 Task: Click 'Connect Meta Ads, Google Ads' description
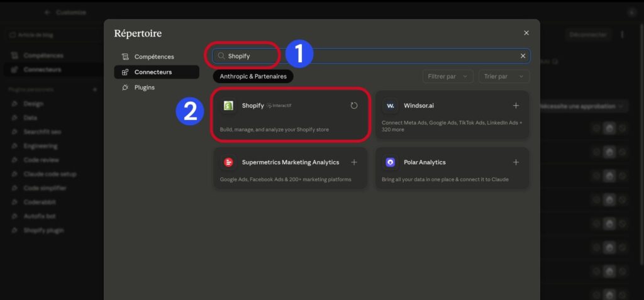[x=452, y=126]
